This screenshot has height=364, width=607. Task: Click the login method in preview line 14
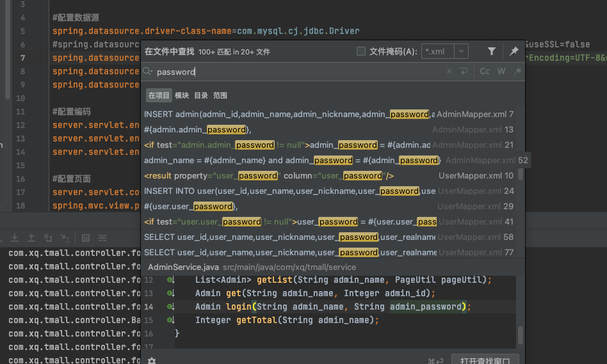coord(239,307)
